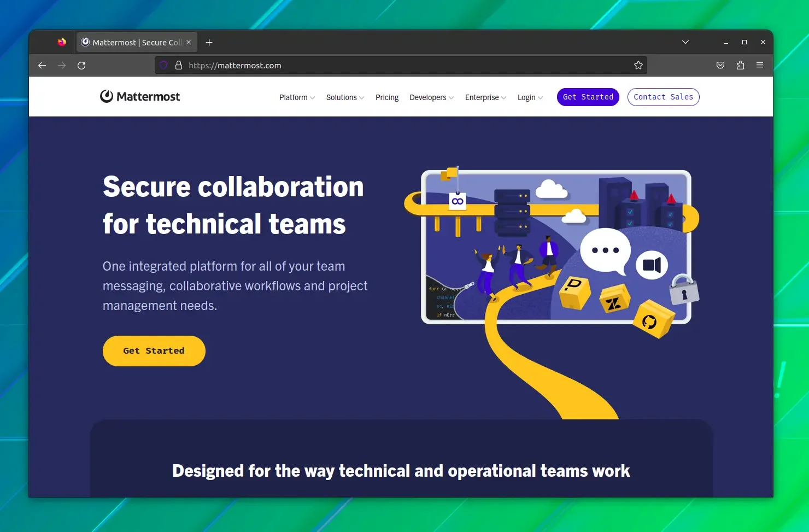Click the Mattermost logo
The height and width of the screenshot is (532, 809).
coord(140,97)
